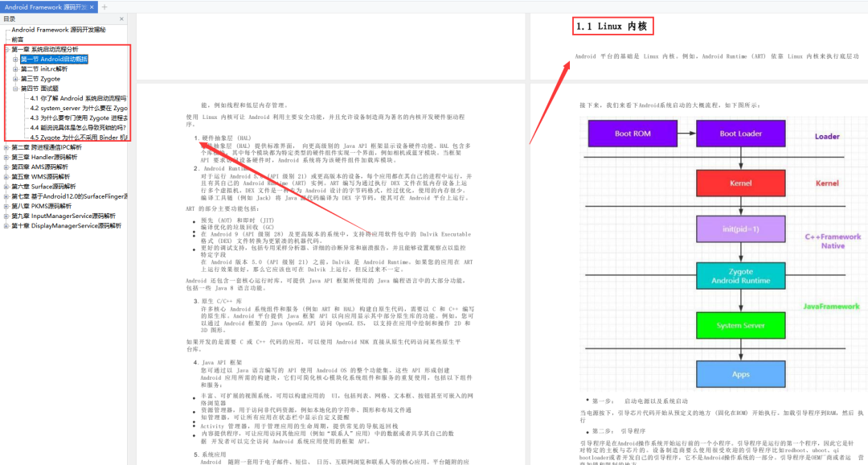The height and width of the screenshot is (465, 868).
Task: Expand 第九章 InputManagerService源码解析 chapter
Action: (x=6, y=216)
